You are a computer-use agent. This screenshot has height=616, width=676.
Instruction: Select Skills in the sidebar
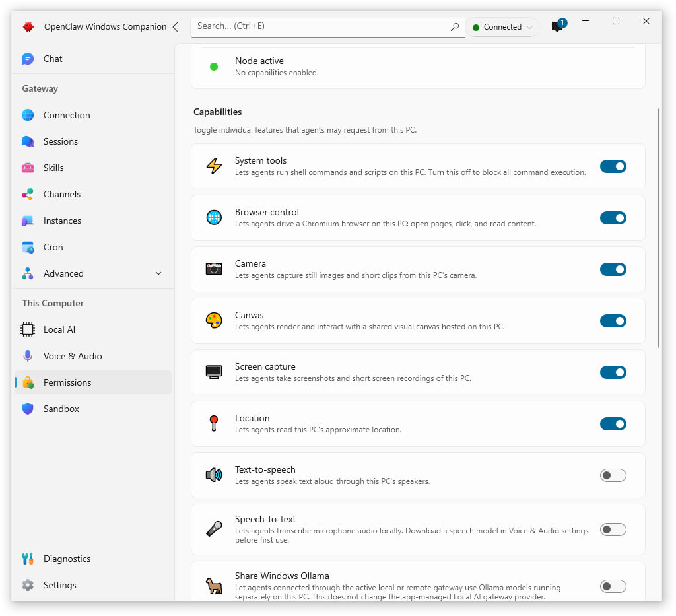tap(93, 168)
